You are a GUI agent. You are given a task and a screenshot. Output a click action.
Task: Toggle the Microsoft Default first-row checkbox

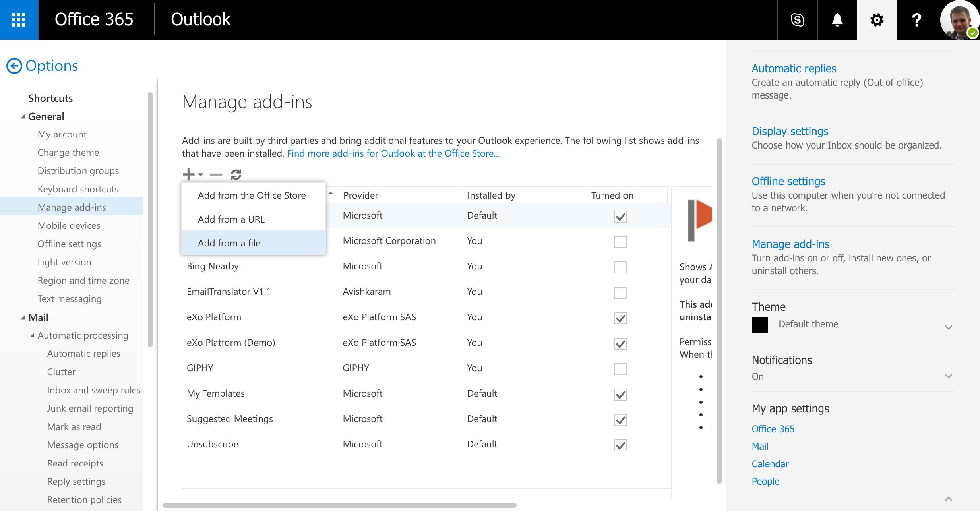(620, 217)
